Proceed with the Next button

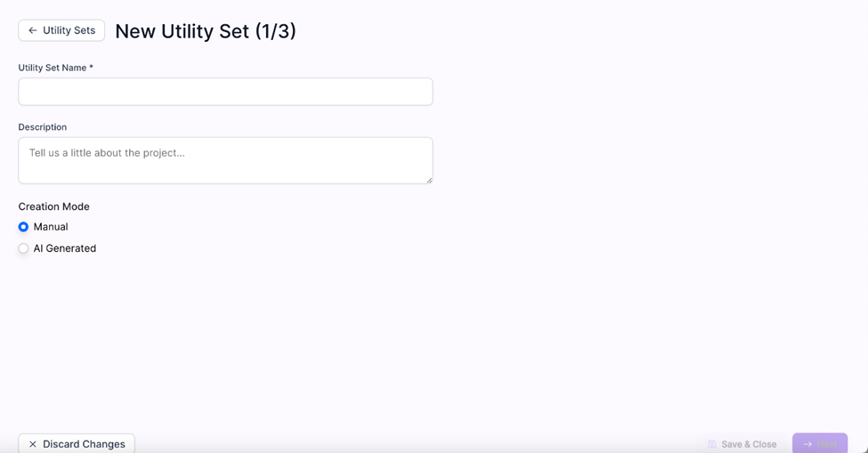point(820,443)
